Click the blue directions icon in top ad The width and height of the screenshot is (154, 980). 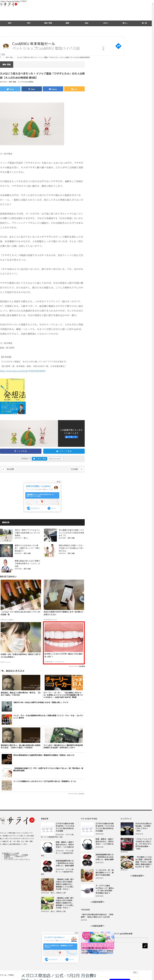118,46
